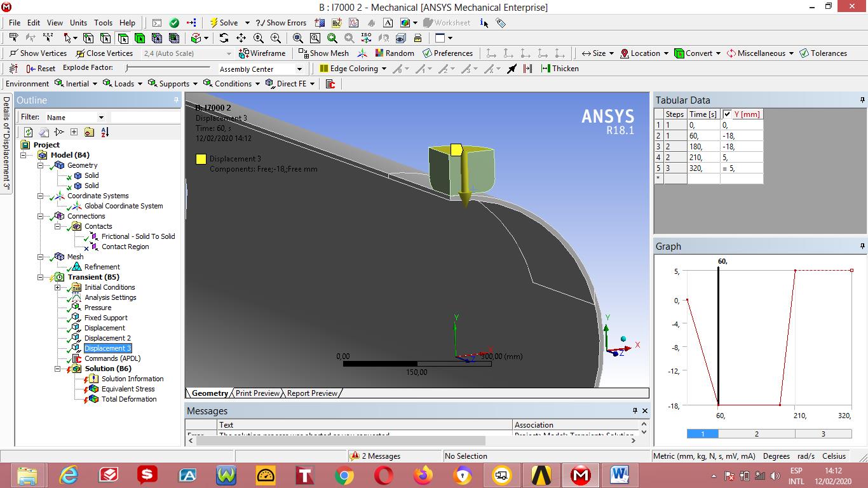Image resolution: width=868 pixels, height=488 pixels.
Task: Select Frictional - Solid To Solid contact
Action: click(138, 236)
